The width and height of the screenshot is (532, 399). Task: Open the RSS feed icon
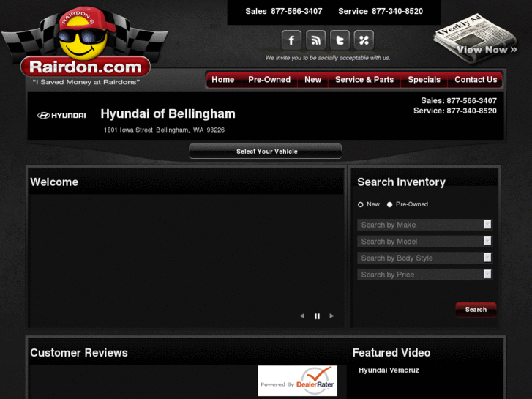[315, 40]
